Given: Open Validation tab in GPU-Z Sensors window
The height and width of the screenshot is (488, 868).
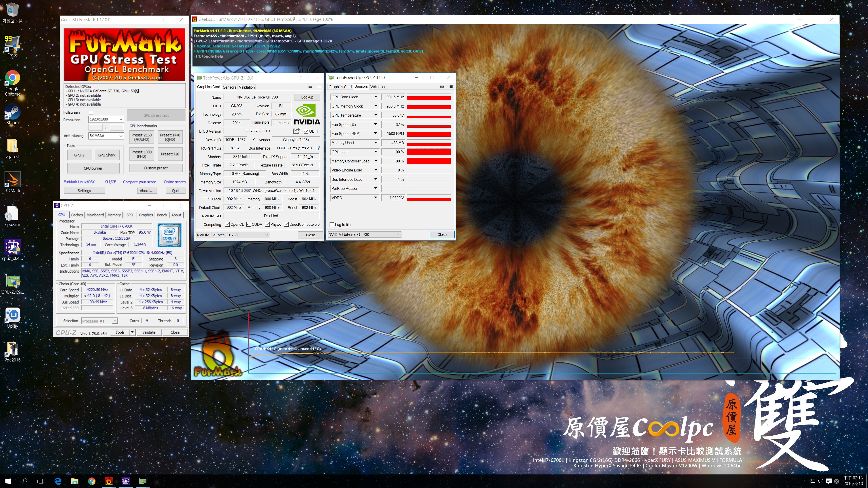Looking at the screenshot, I should 378,87.
